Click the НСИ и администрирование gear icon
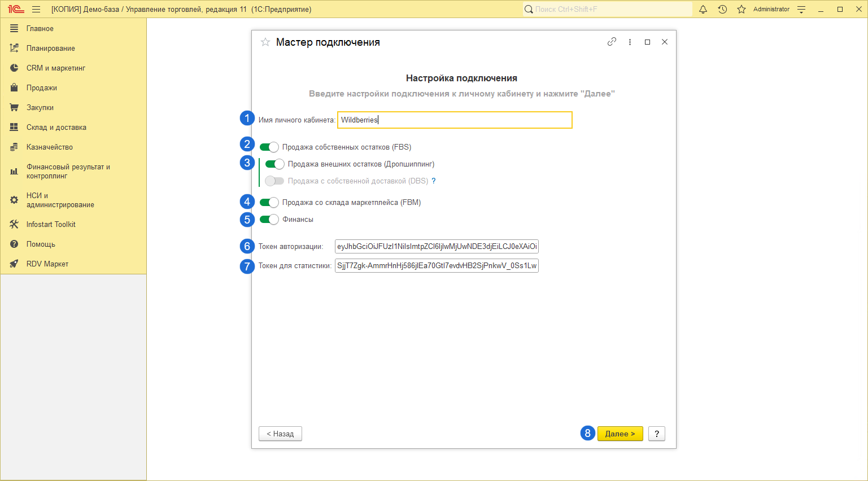The height and width of the screenshot is (481, 868). [x=14, y=200]
